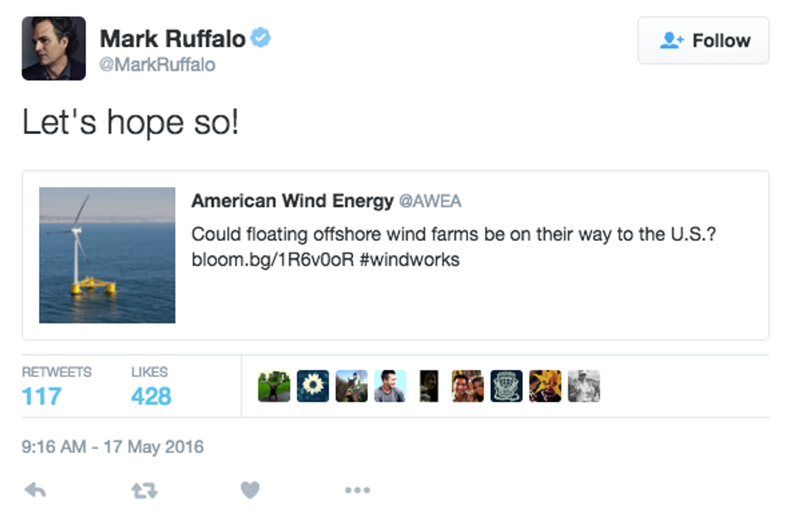Click the black-and-white photo avatar

(x=583, y=386)
